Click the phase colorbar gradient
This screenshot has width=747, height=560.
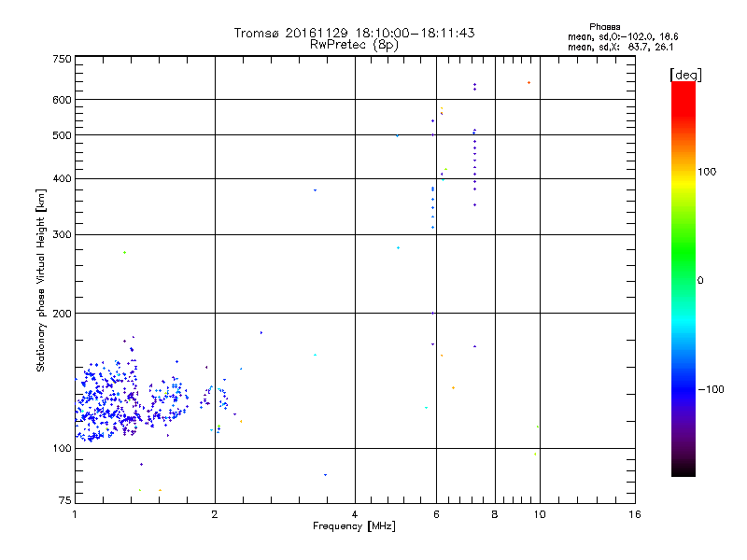pos(684,278)
